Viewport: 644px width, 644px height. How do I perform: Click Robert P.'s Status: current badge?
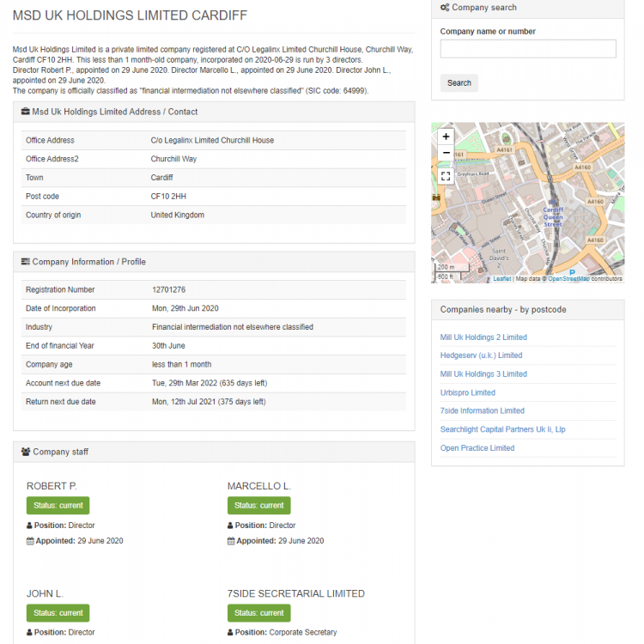[58, 506]
